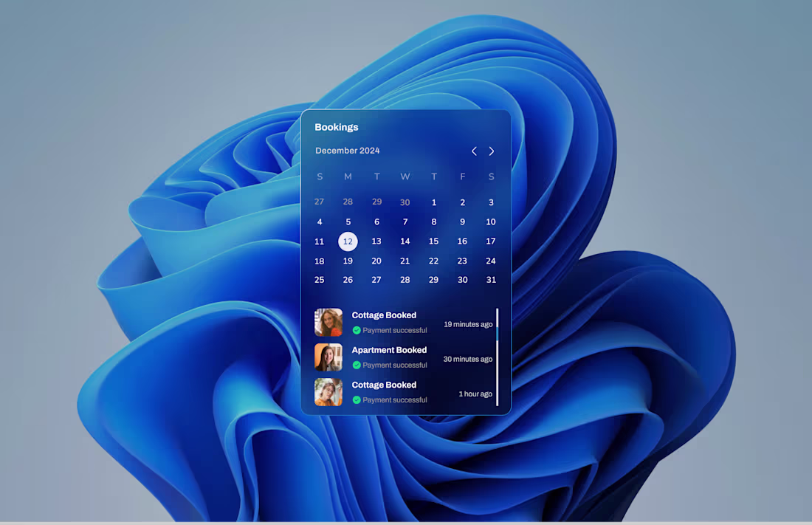Select bright 29 in the last calendar row

click(x=434, y=280)
